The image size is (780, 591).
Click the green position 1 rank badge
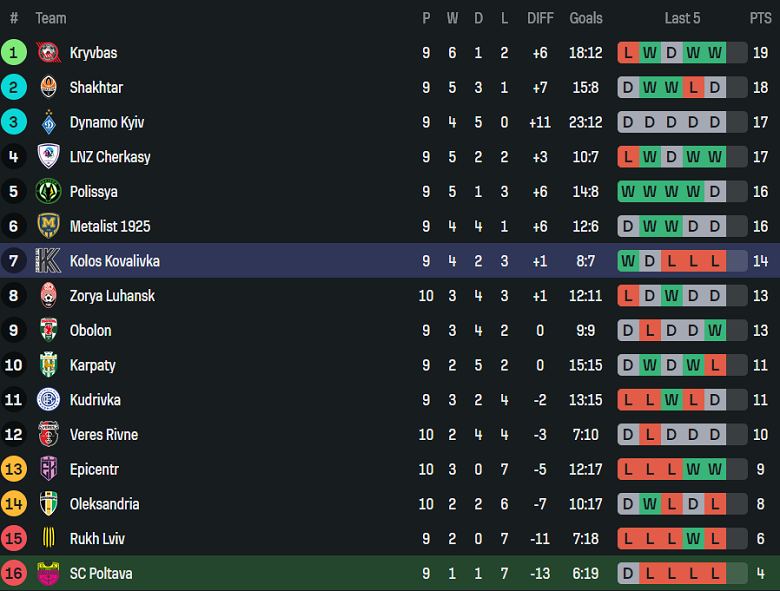pos(14,53)
